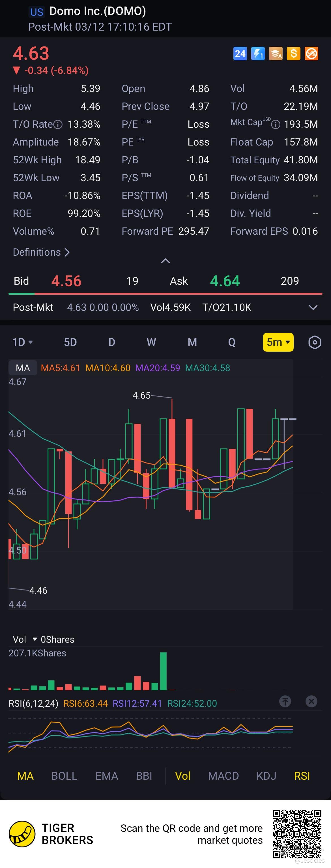Tap the RSI12:57.41 value
The height and width of the screenshot is (868, 331).
point(137,704)
